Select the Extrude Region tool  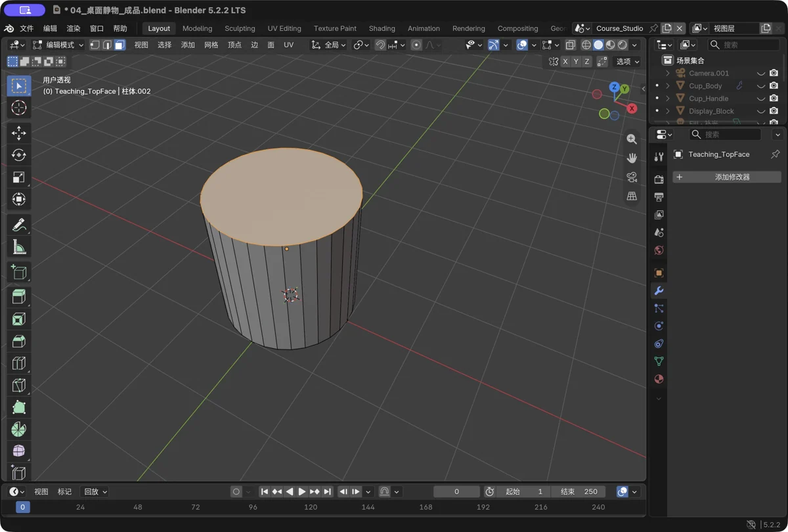[x=18, y=297]
